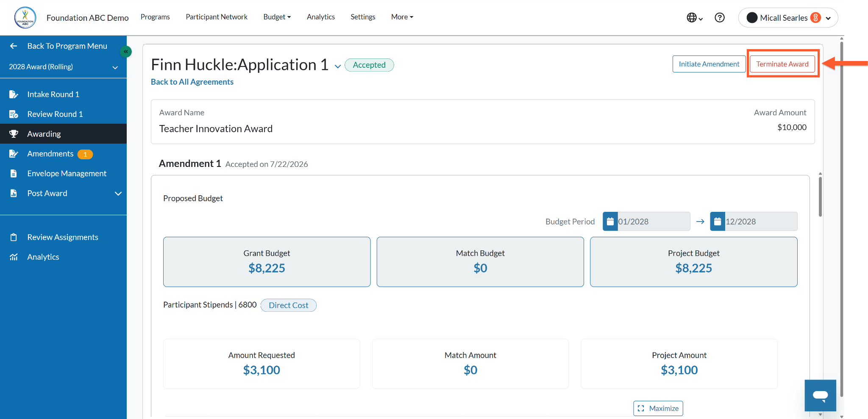The image size is (868, 419).
Task: Open the Settings menu
Action: tap(363, 17)
